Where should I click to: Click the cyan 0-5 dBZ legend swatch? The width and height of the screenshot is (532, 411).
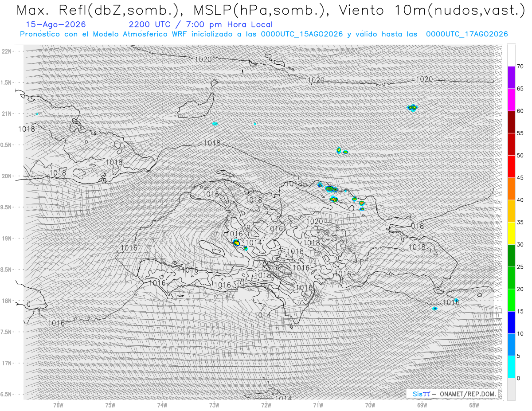(x=511, y=367)
